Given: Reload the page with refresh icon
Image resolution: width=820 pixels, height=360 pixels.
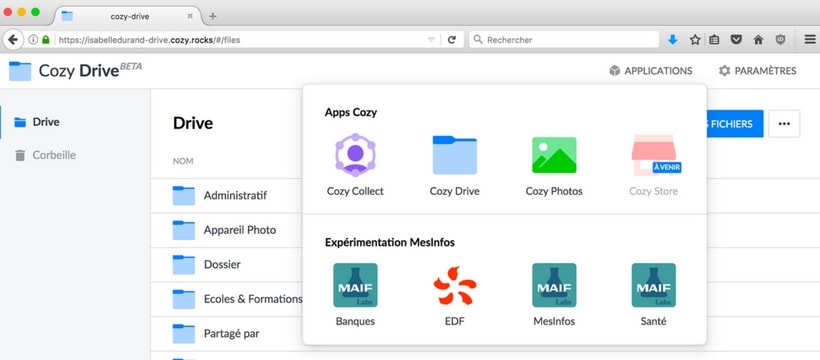Looking at the screenshot, I should (452, 40).
